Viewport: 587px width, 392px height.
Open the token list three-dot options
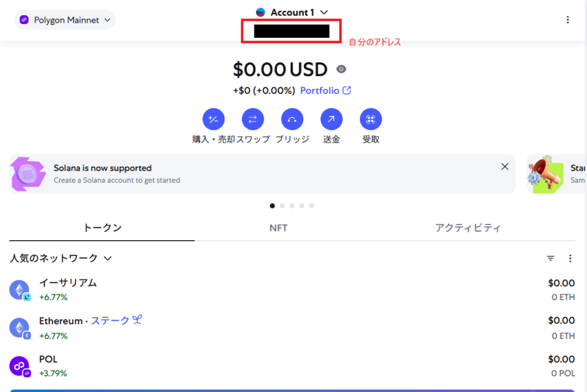pyautogui.click(x=570, y=258)
